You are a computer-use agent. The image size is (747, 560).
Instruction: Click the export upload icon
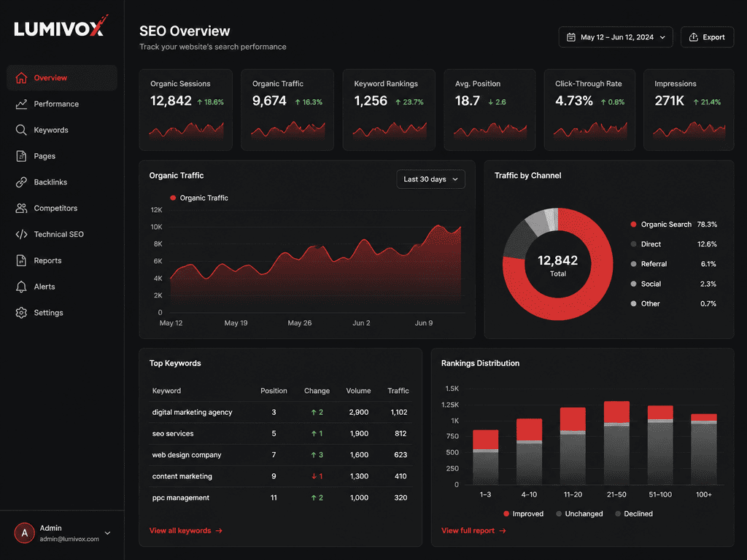pyautogui.click(x=694, y=37)
